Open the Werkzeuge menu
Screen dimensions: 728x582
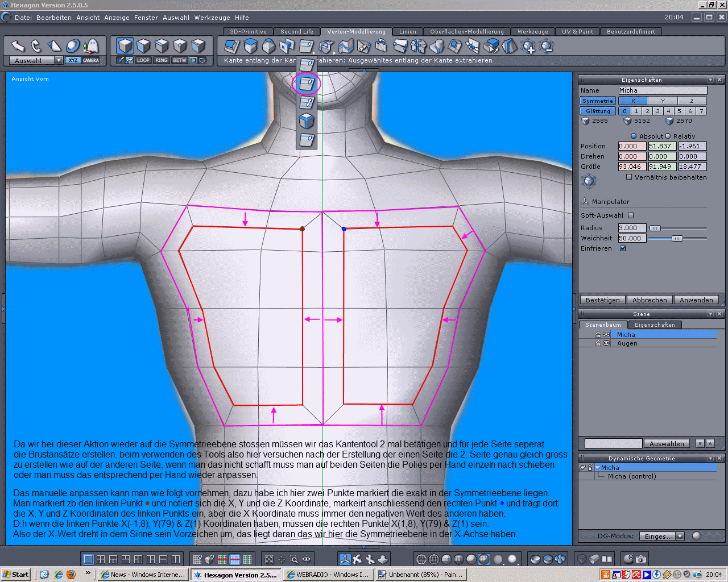pos(212,18)
